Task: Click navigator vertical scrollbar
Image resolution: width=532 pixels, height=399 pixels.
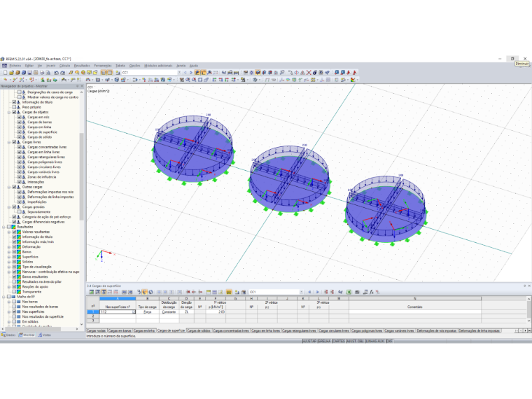Action: 81,176
